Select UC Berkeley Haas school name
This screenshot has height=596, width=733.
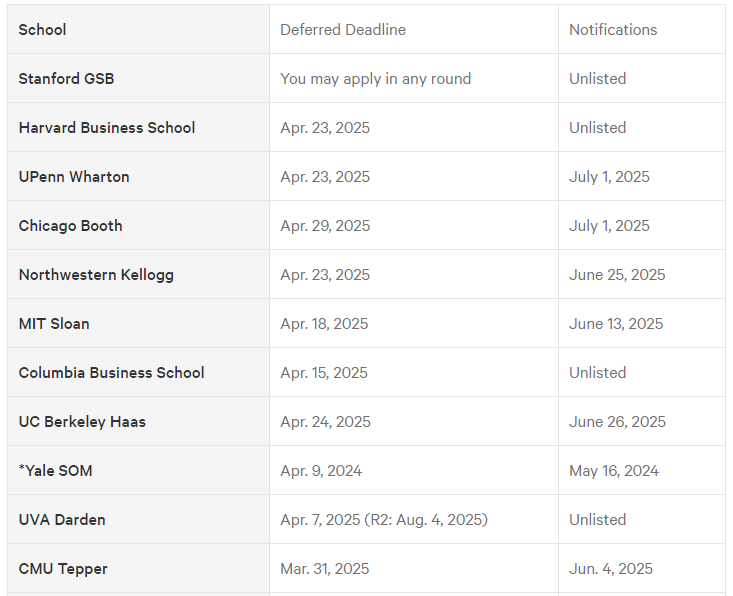pos(82,422)
